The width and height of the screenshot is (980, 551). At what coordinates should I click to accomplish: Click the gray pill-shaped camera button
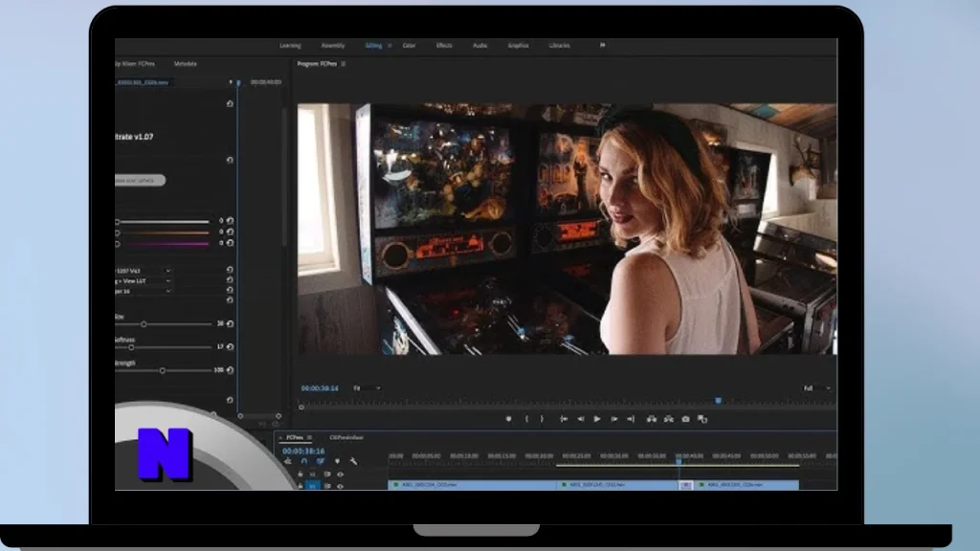(x=140, y=180)
